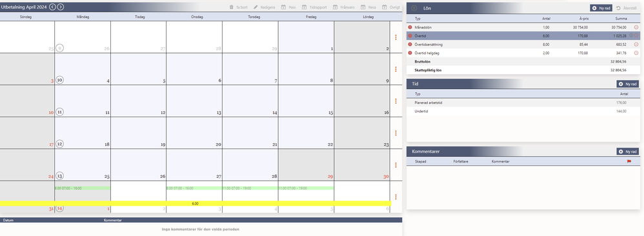Open the three-dot menu for week 11
This screenshot has height=236, width=644.
click(396, 101)
